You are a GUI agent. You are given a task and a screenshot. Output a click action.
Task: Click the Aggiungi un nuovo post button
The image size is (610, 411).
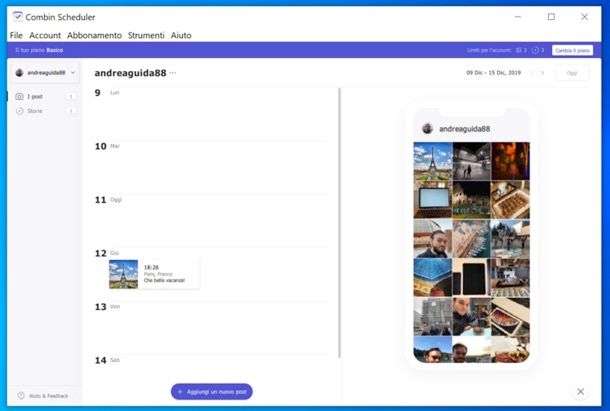pyautogui.click(x=212, y=392)
